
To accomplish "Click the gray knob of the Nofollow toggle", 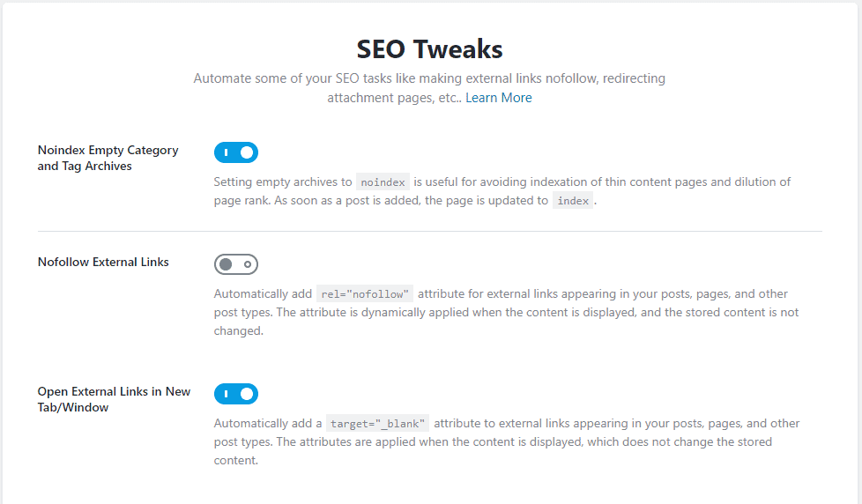I will [x=226, y=264].
